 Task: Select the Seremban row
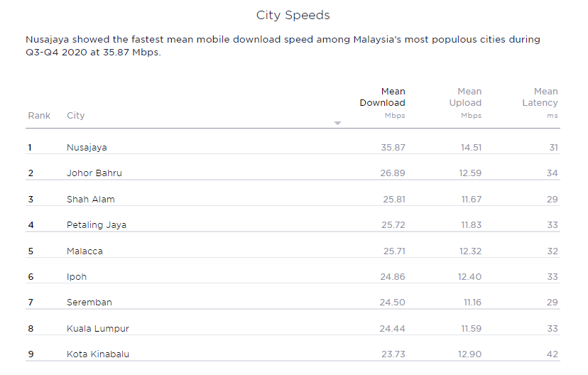click(x=293, y=303)
